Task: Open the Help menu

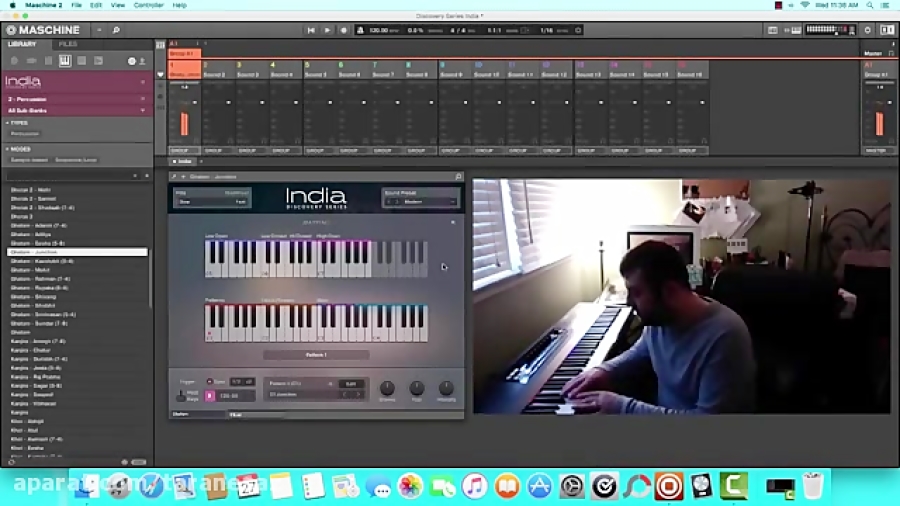Action: point(180,5)
